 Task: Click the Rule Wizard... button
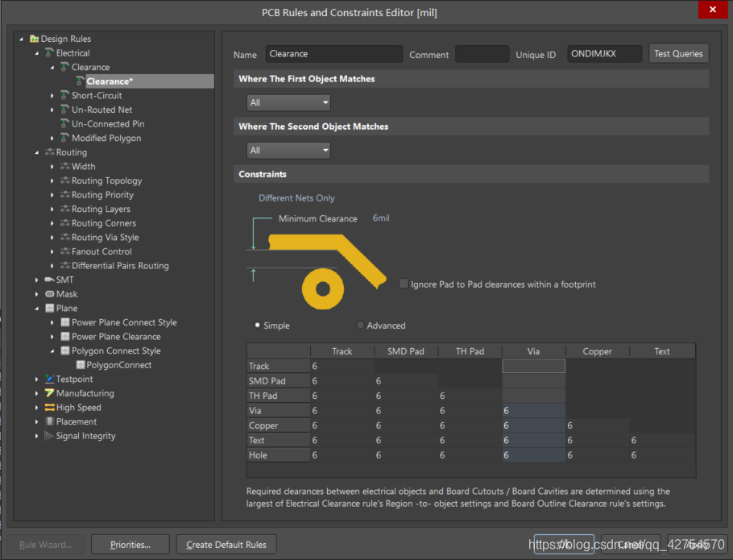[x=46, y=545]
